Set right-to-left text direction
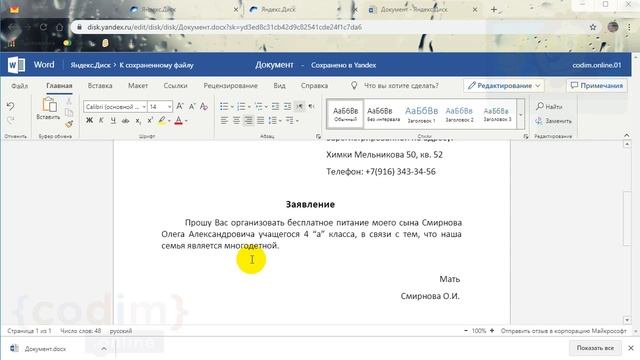 coord(311,107)
